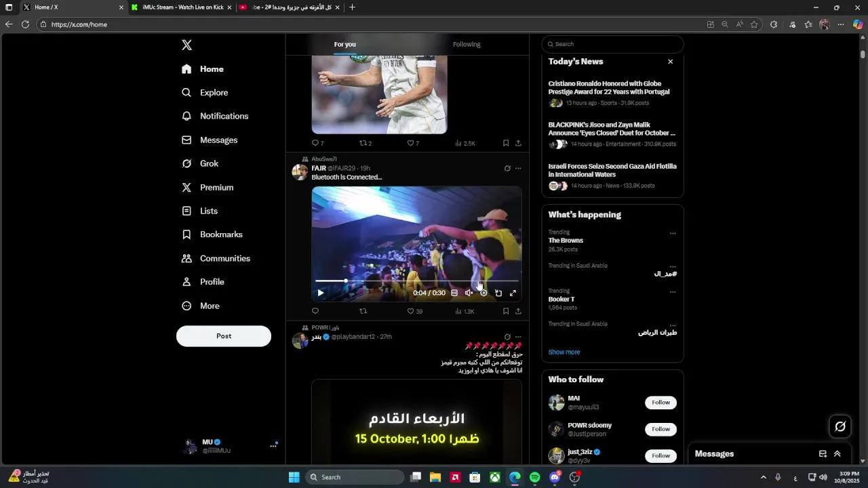Open a new browser tab
Viewport: 868px width, 488px height.
pos(352,7)
